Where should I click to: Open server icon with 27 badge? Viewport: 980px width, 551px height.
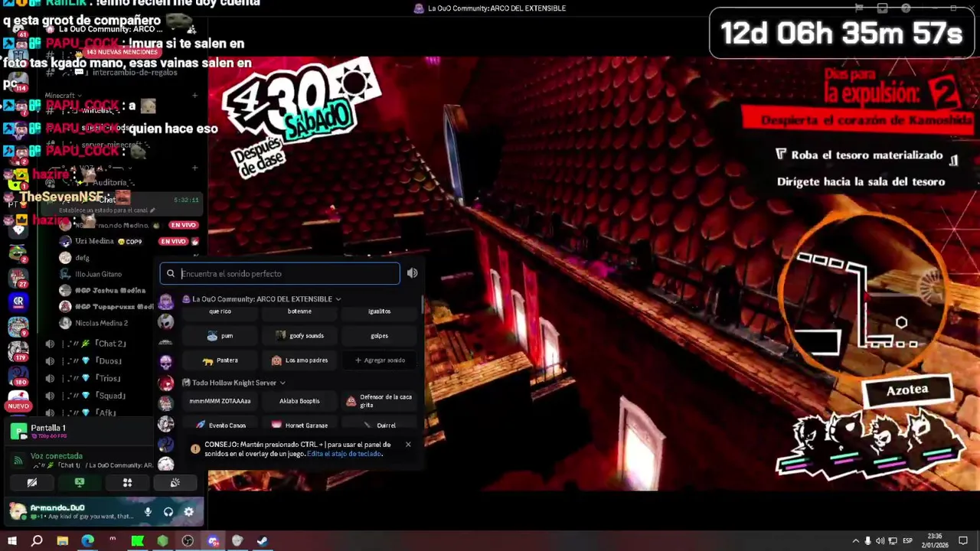click(x=18, y=277)
